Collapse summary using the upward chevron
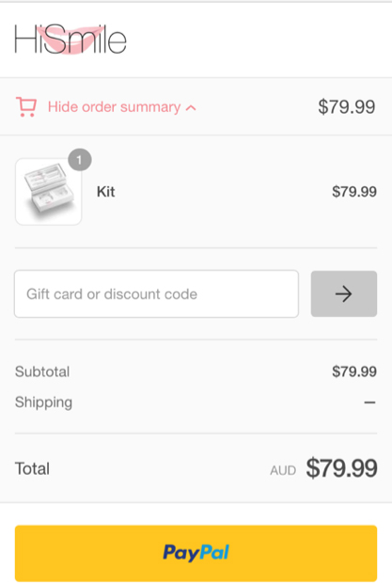Image resolution: width=392 pixels, height=583 pixels. pos(191,108)
